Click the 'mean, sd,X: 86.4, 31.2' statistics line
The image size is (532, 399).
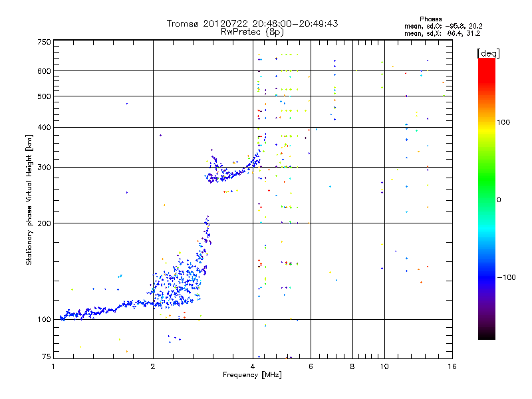tap(442, 33)
